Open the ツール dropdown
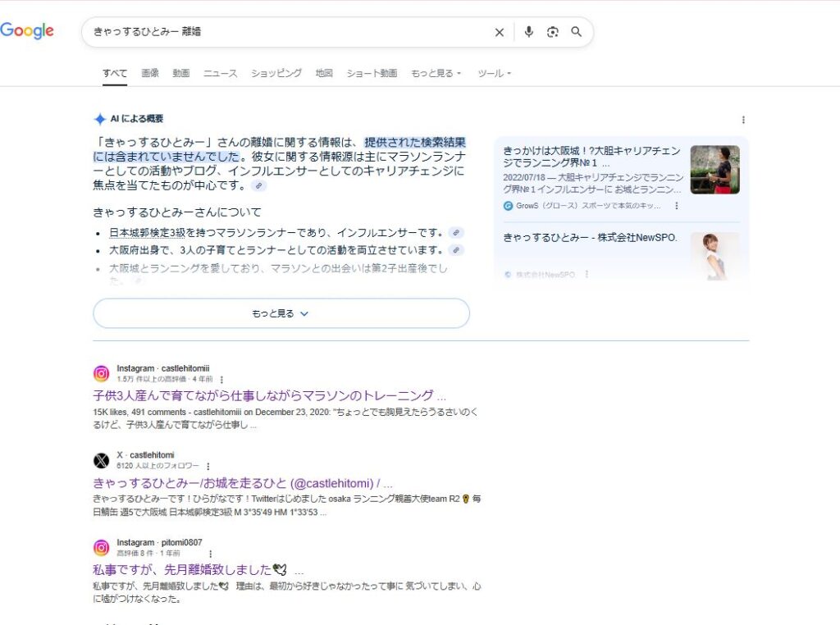The image size is (840, 625). [494, 73]
